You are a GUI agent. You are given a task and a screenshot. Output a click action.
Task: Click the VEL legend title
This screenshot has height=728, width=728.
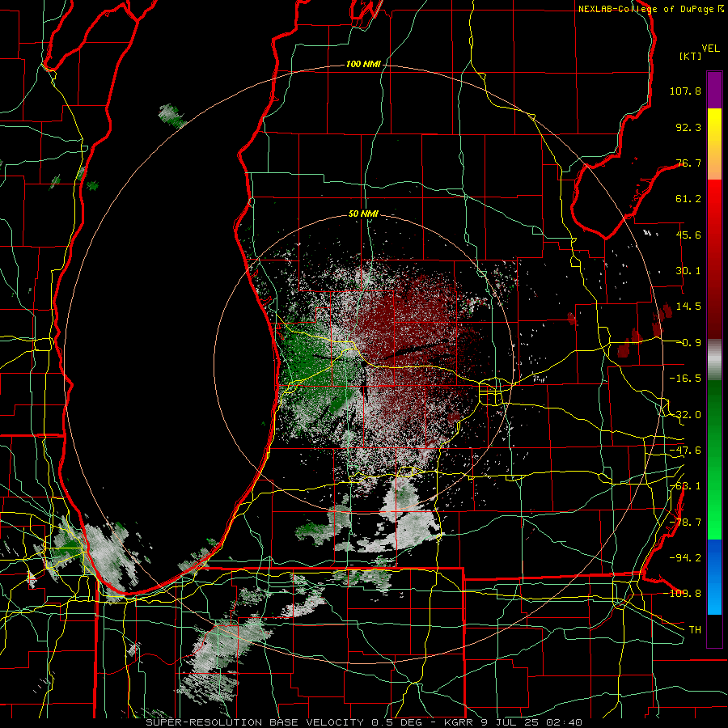[x=710, y=49]
